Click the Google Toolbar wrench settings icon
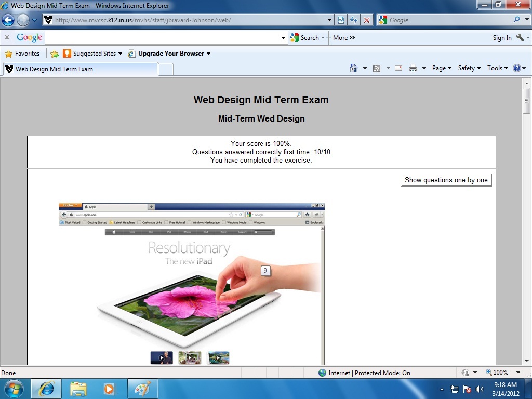The height and width of the screenshot is (399, 532). (x=520, y=37)
